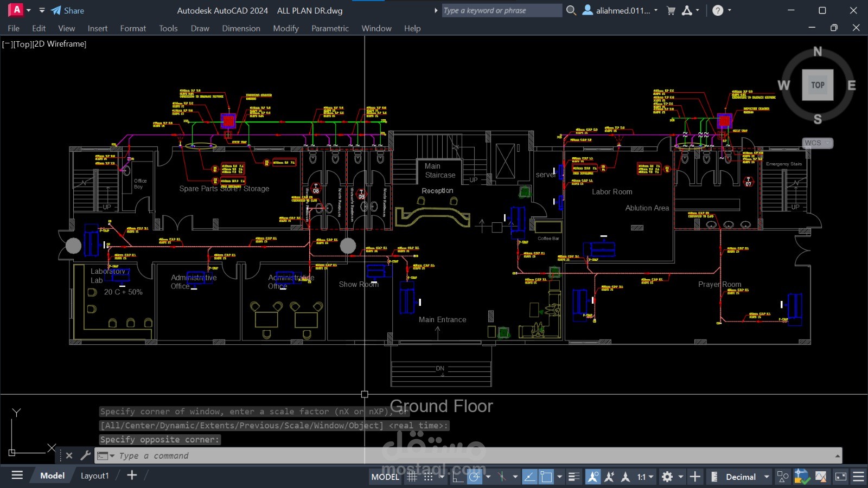Screen dimensions: 868x488
Task: Expand snap mode settings arrow
Action: (442, 477)
